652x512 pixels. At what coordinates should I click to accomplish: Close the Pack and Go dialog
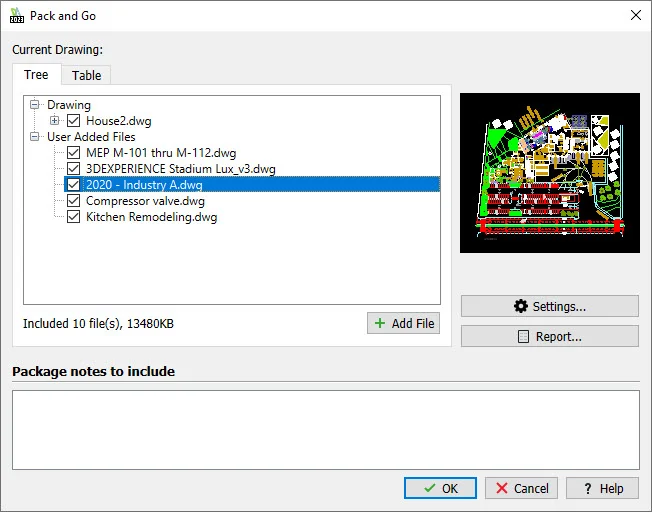pyautogui.click(x=635, y=16)
